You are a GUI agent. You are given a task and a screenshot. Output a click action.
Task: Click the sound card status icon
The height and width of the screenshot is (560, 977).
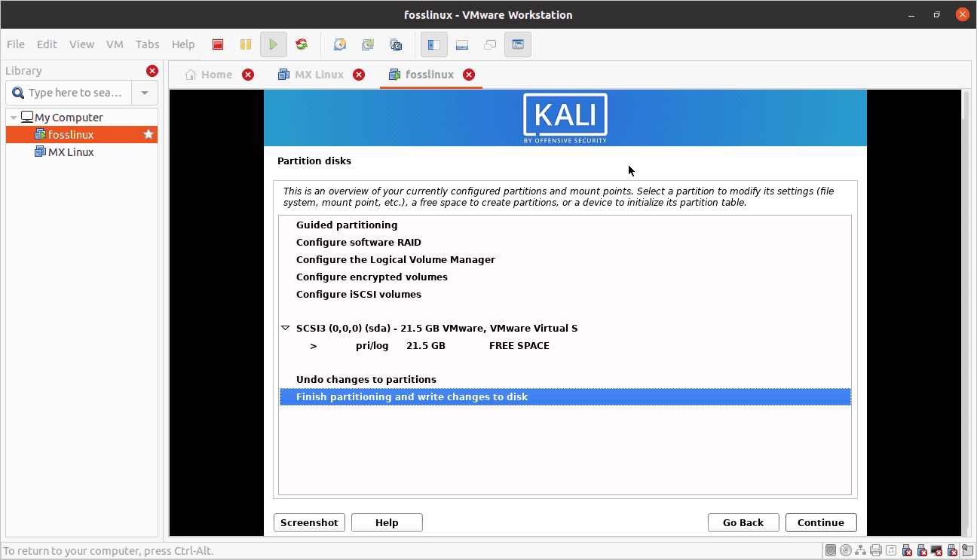[x=891, y=550]
